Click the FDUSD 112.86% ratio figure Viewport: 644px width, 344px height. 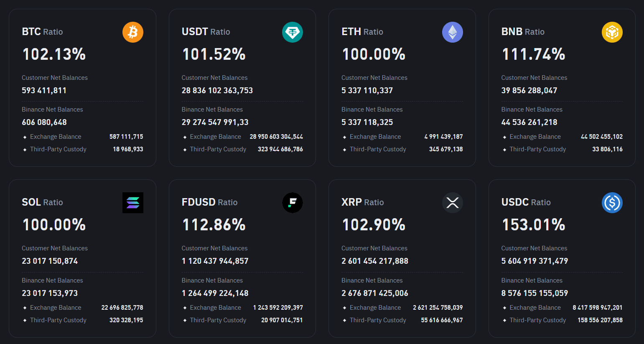214,225
